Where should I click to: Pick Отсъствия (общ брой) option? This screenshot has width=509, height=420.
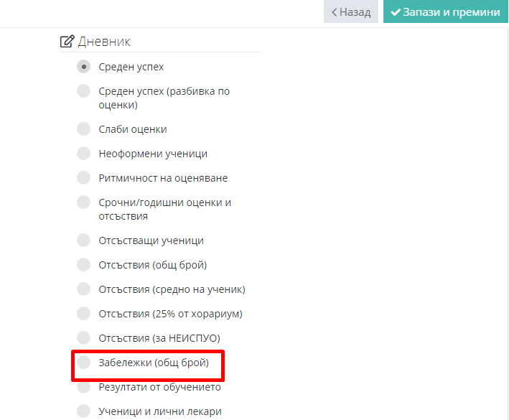(x=83, y=264)
